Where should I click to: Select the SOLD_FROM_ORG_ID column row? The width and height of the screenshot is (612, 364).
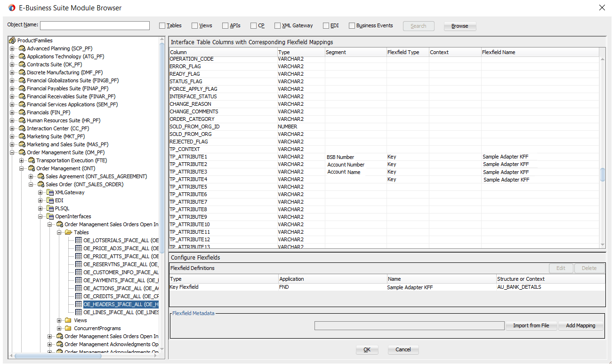pos(384,127)
